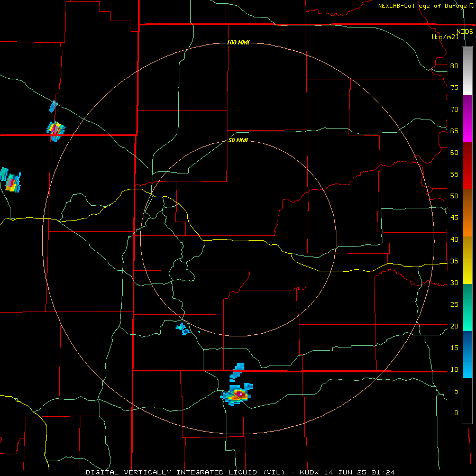Click the gray-white top color bar segment
The height and width of the screenshot is (476, 476).
[x=467, y=71]
